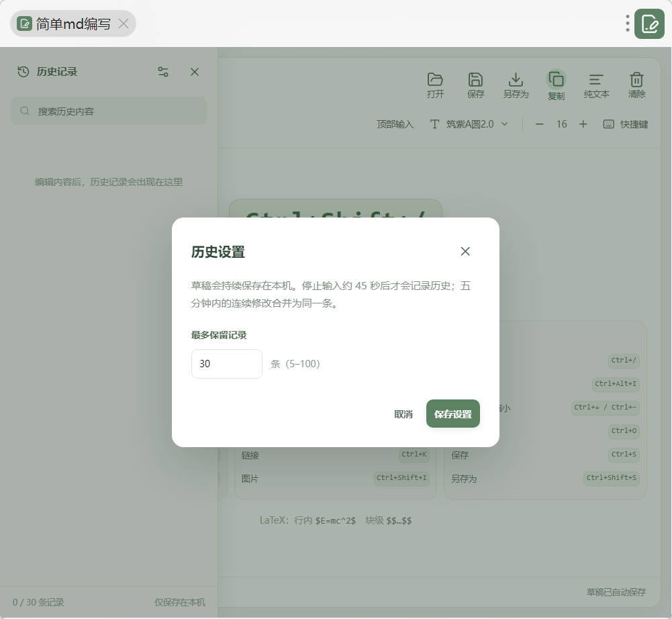Focus the 最多保留记录 number field
Viewport: 672px width, 619px height.
[x=227, y=363]
